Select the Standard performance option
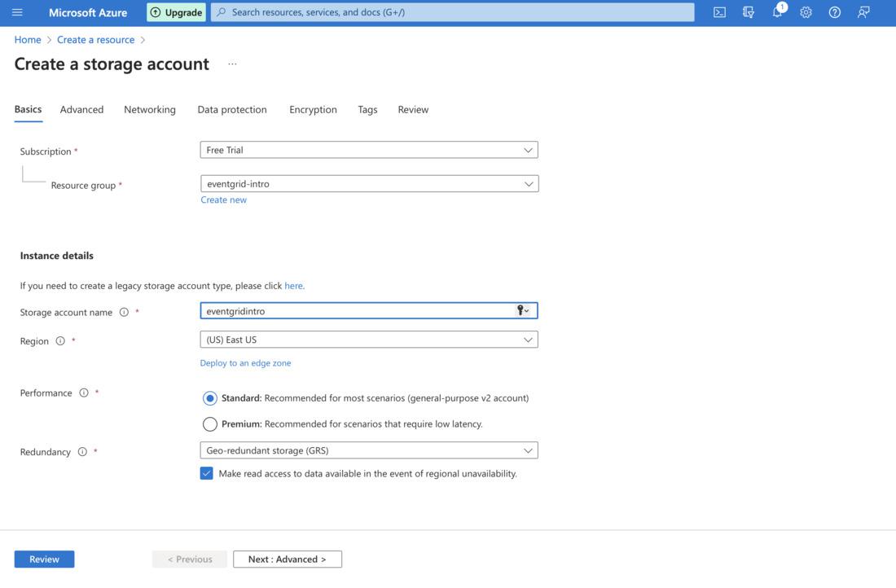 pyautogui.click(x=210, y=398)
